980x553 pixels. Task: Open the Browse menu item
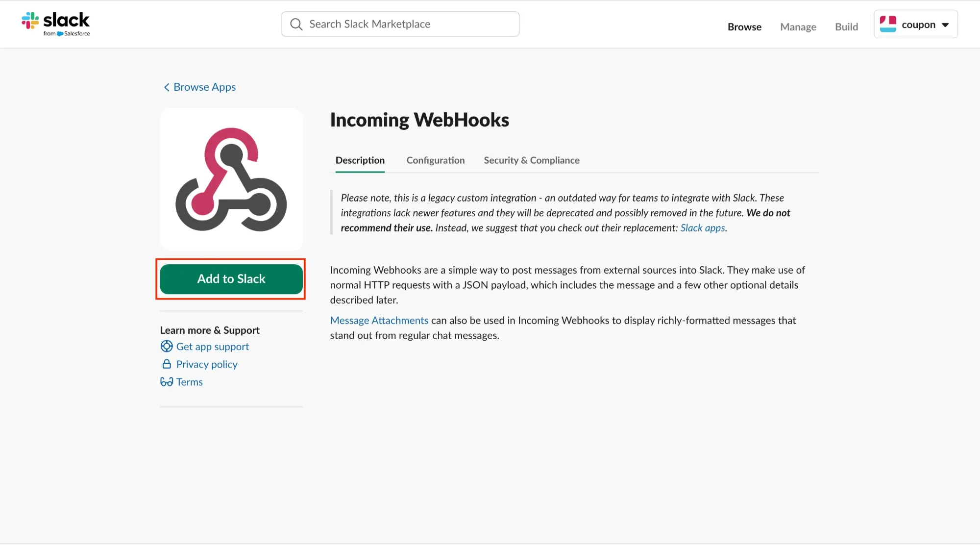point(744,27)
